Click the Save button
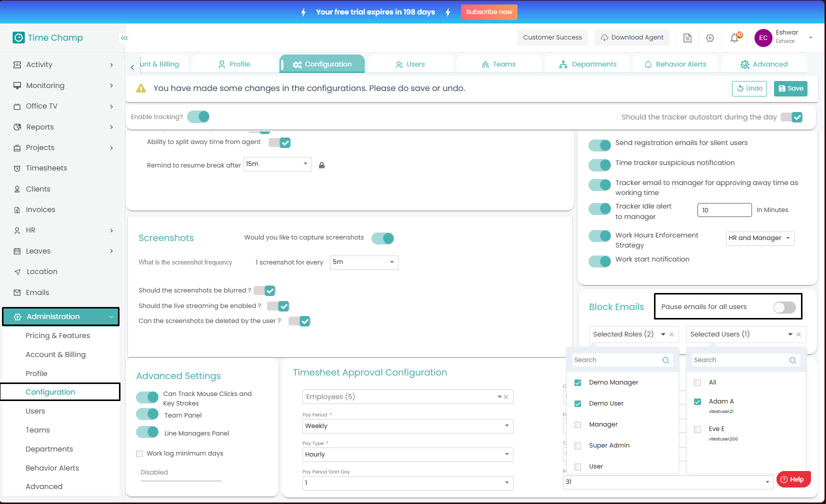The image size is (826, 504). point(790,88)
